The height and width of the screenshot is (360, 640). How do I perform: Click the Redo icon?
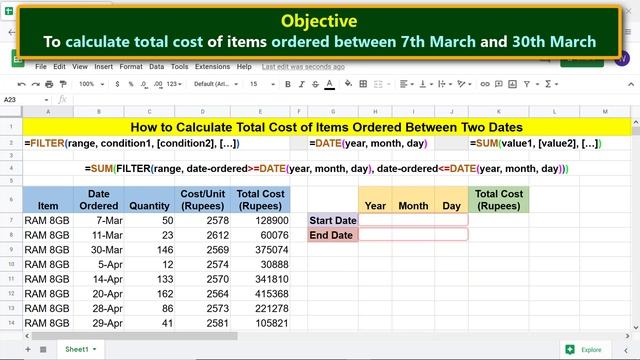point(36,84)
